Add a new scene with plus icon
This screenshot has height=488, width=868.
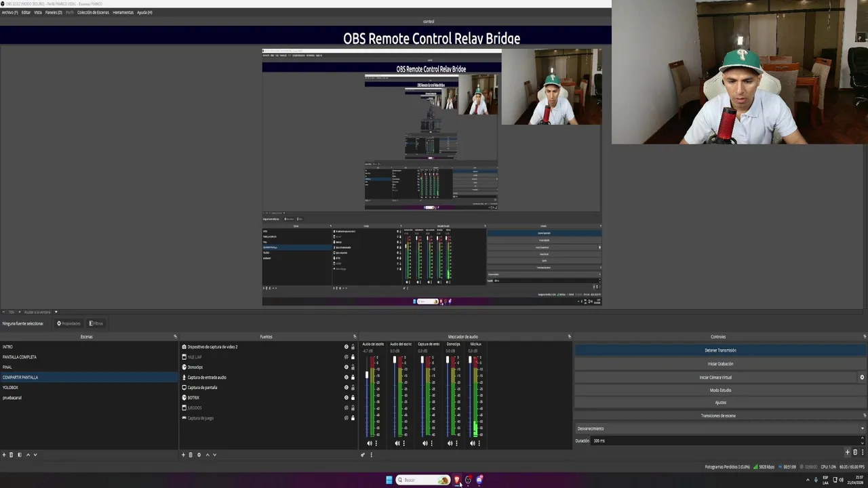pos(3,455)
